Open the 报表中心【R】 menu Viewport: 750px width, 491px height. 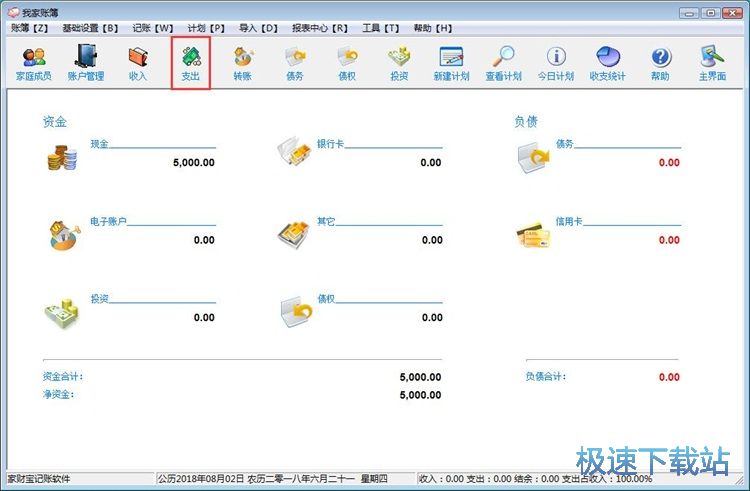(x=320, y=28)
